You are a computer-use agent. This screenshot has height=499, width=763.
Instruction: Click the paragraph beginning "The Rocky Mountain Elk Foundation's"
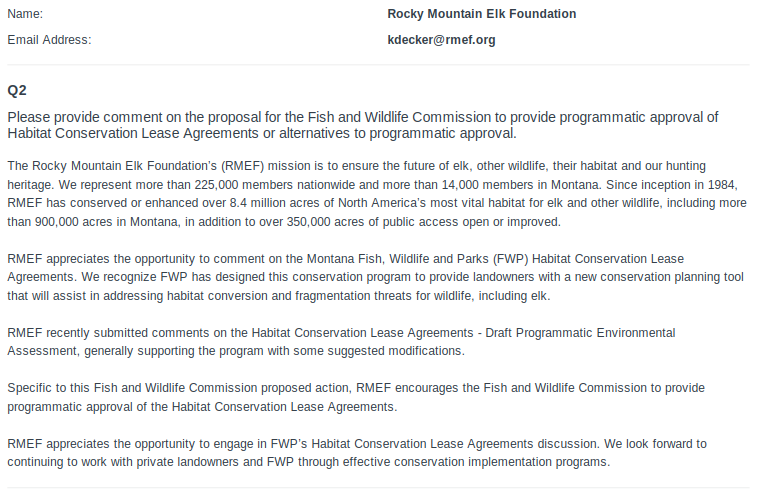pos(377,194)
